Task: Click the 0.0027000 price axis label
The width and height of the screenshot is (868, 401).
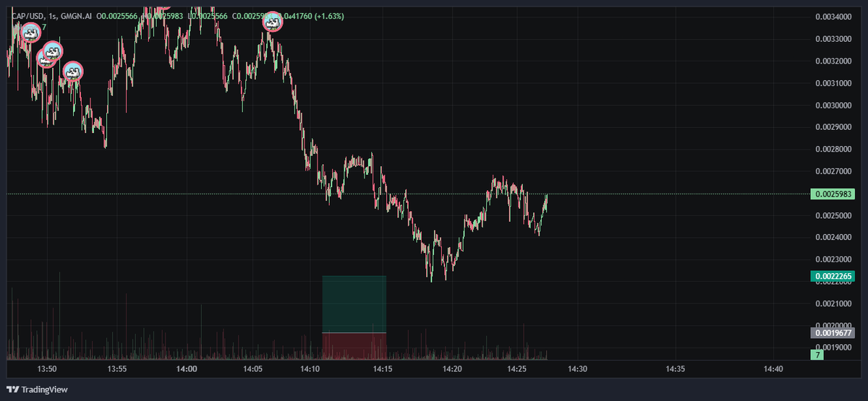Action: click(x=833, y=172)
